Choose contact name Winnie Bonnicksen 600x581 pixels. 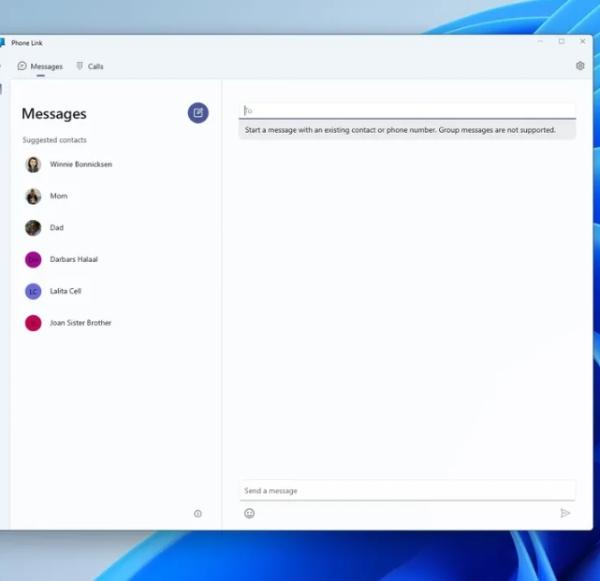[x=81, y=164]
